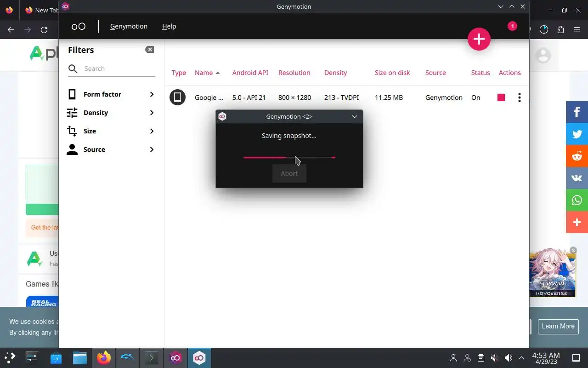Share via the Twitter sidebar icon
This screenshot has height=368, width=588.
577,134
